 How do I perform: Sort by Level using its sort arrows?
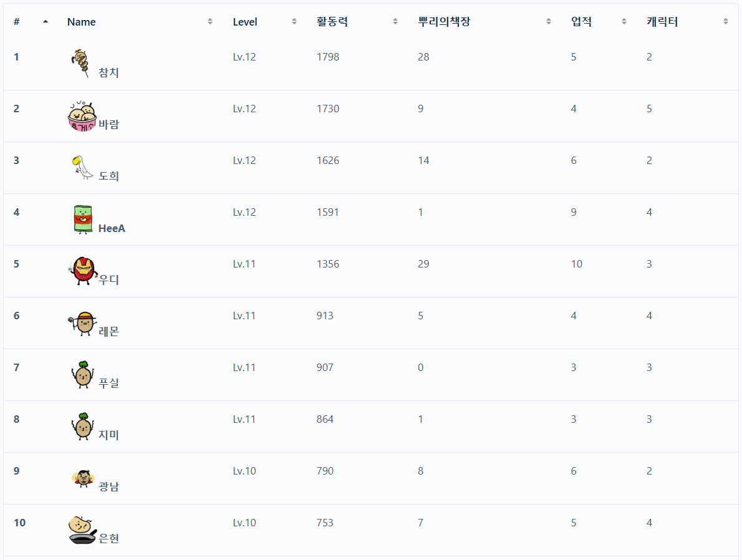tap(294, 22)
